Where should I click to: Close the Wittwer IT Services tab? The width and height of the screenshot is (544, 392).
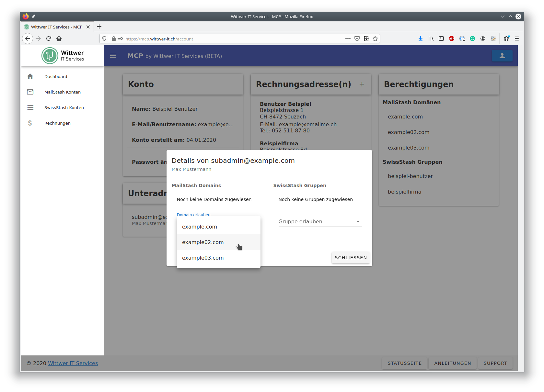88,27
